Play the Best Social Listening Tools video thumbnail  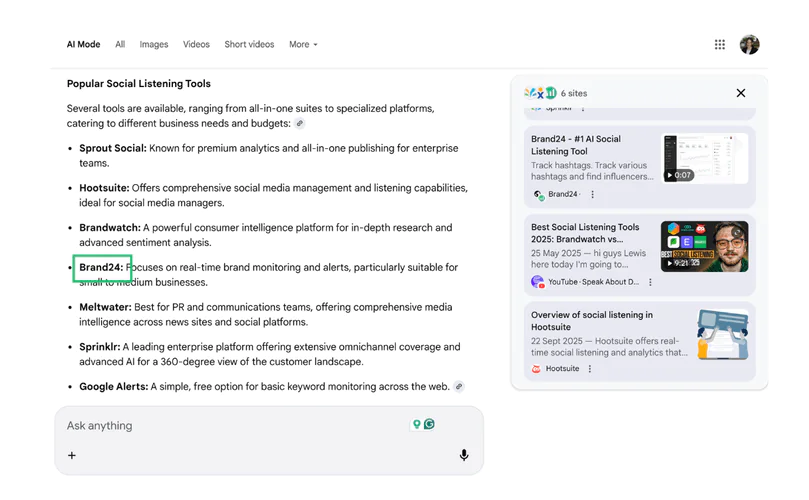pos(704,247)
